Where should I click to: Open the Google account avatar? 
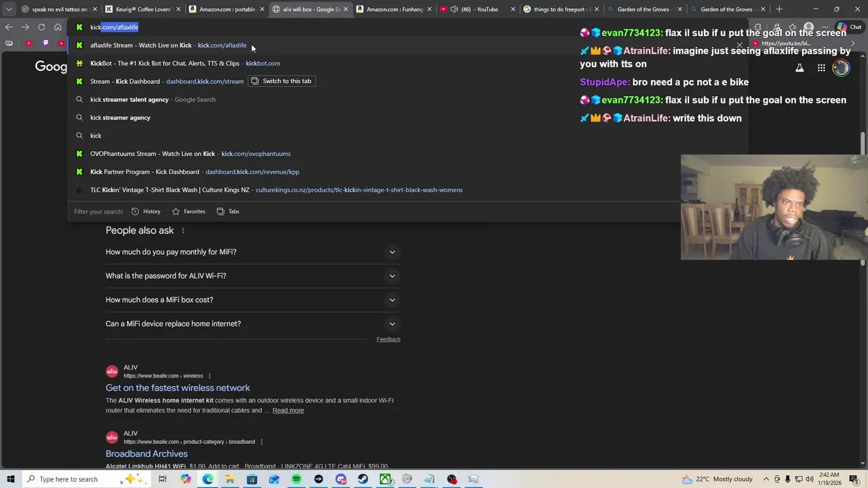click(841, 68)
